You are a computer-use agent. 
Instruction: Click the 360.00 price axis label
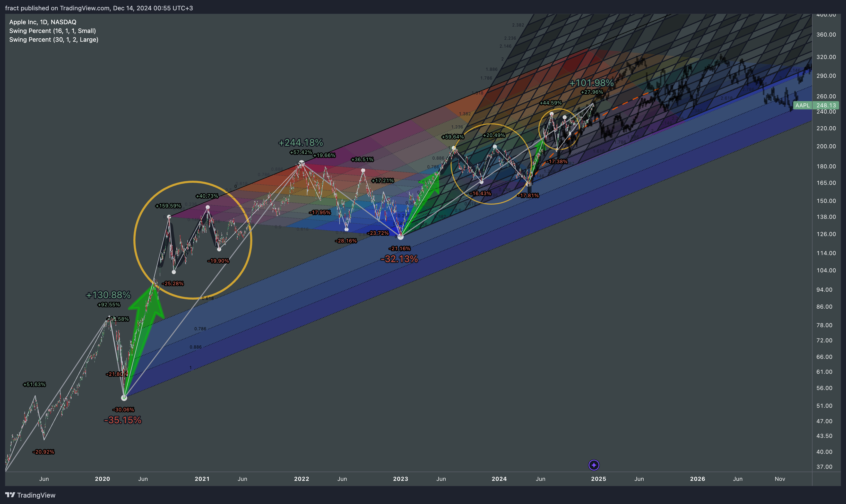(x=826, y=35)
